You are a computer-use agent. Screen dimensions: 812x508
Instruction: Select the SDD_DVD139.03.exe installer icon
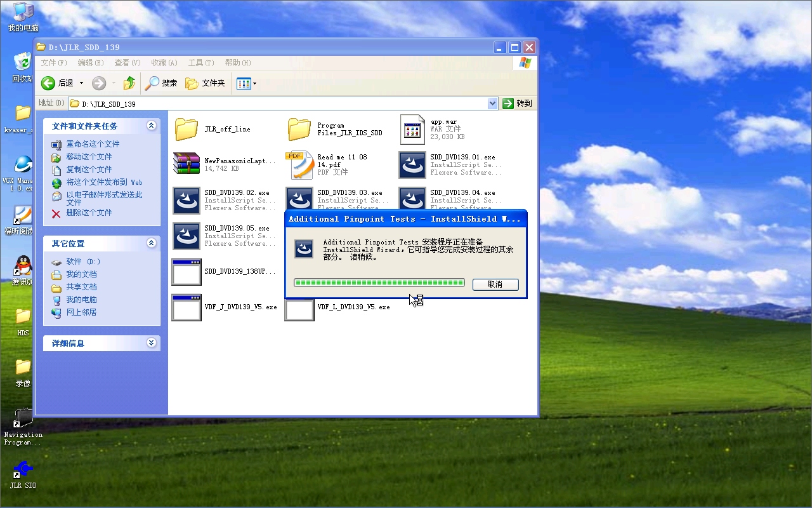(x=299, y=198)
